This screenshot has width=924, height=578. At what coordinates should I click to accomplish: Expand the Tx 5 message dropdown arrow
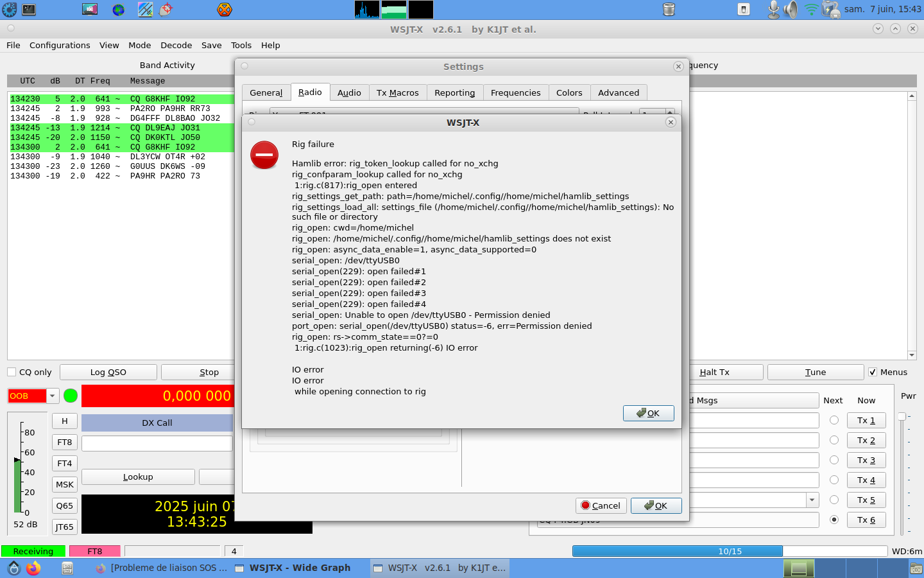click(812, 500)
